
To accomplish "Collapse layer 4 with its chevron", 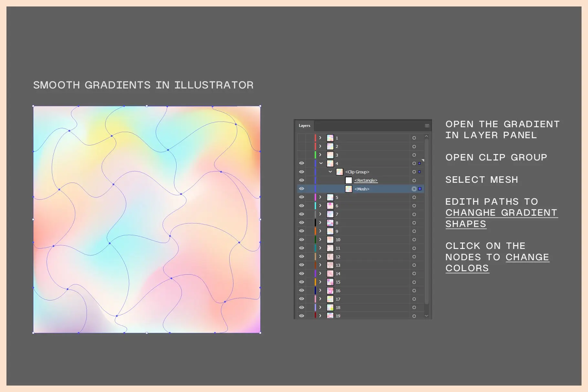I will pos(321,163).
